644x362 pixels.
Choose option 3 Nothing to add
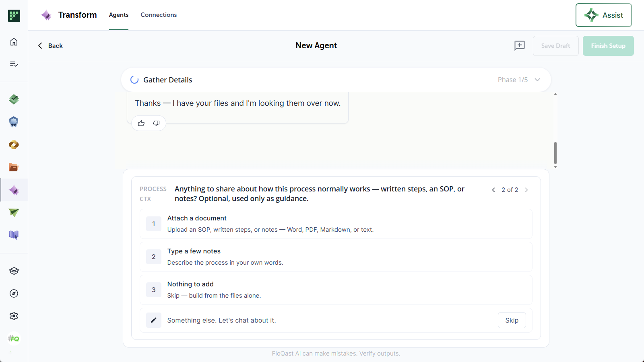pos(336,290)
